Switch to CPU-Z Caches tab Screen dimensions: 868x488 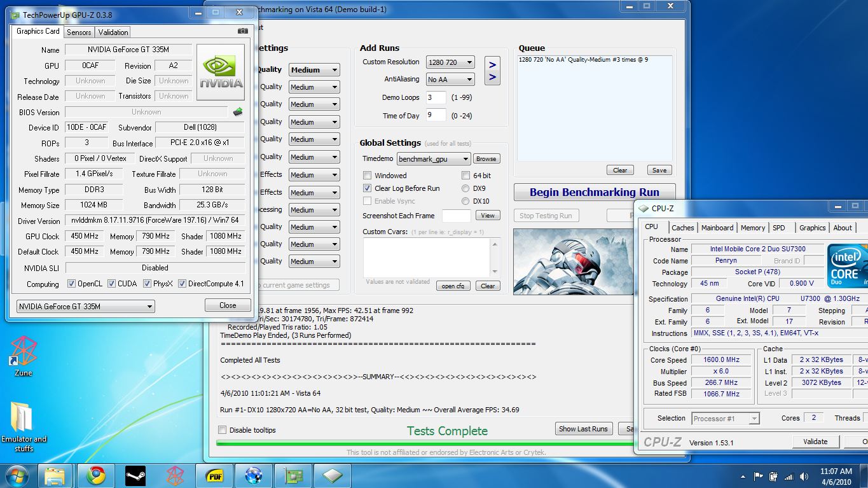pos(683,228)
